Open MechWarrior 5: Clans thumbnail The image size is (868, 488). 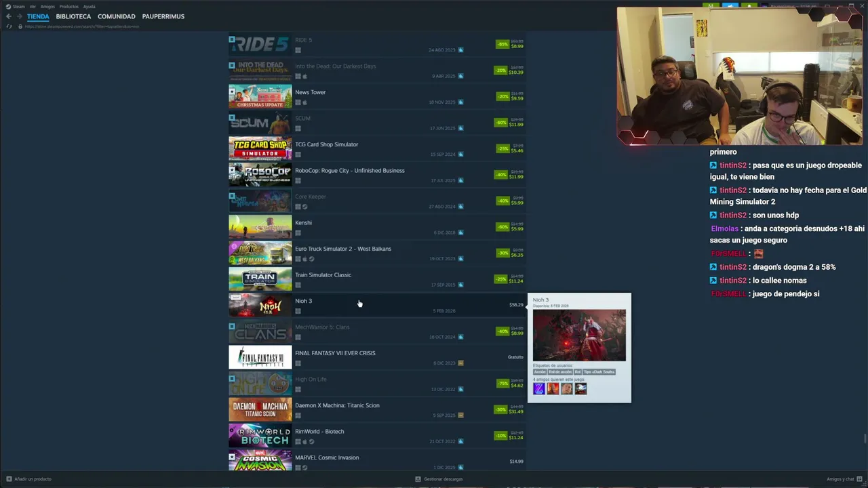coord(260,331)
